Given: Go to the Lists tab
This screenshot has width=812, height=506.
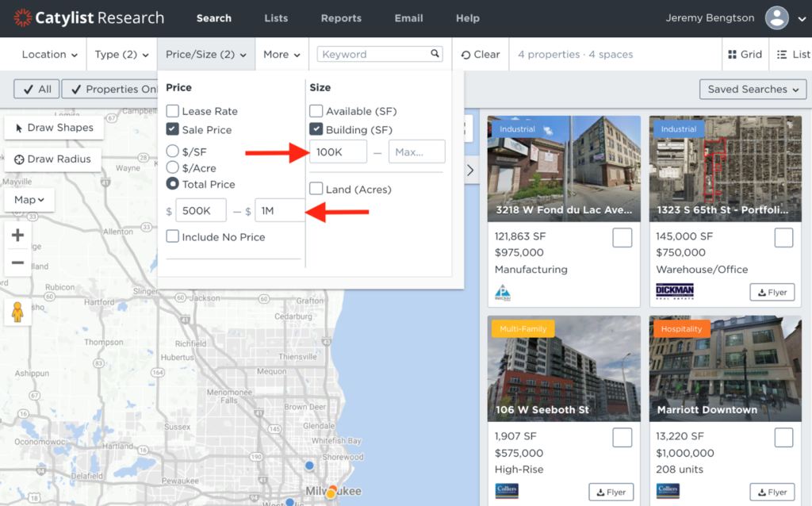Looking at the screenshot, I should (x=276, y=18).
